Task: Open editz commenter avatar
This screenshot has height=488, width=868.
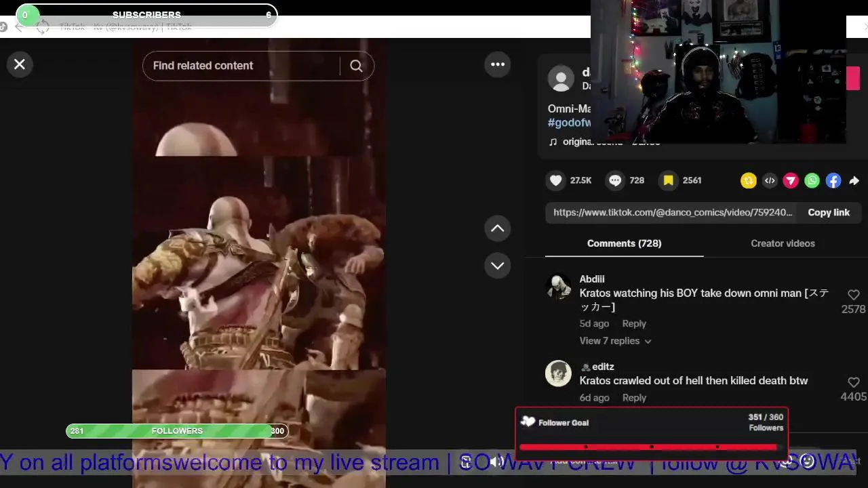Action: [558, 373]
